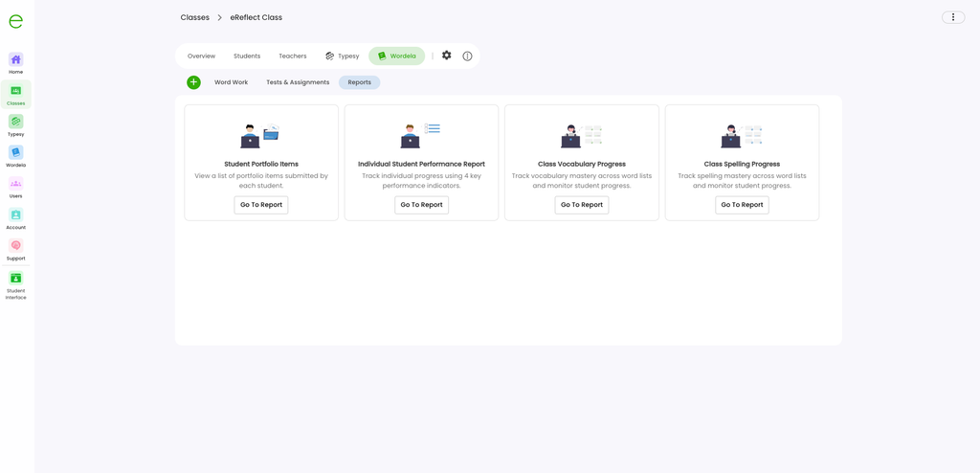This screenshot has width=980, height=473.
Task: Go to Class Vocabulary Progress report
Action: (x=582, y=205)
